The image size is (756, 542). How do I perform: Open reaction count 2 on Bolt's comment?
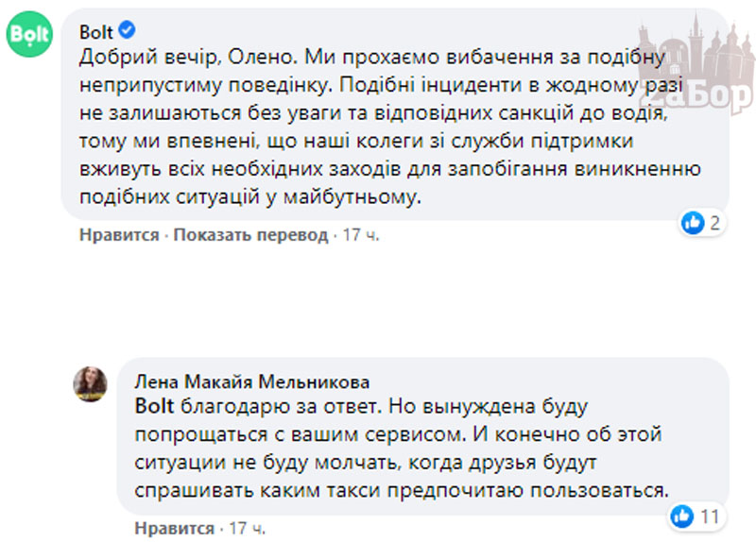tap(715, 223)
